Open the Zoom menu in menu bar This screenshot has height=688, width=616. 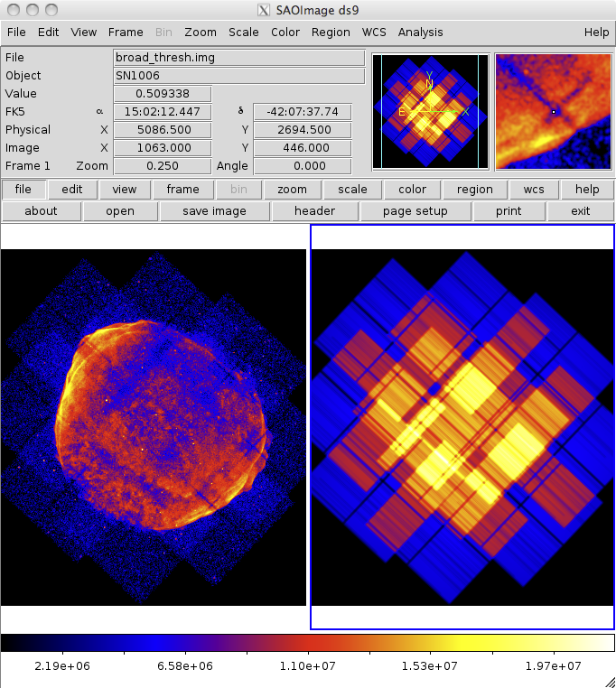200,32
